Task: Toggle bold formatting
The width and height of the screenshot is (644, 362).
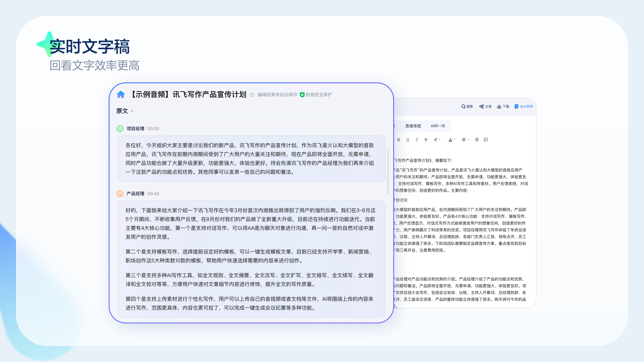Action: pos(398,140)
